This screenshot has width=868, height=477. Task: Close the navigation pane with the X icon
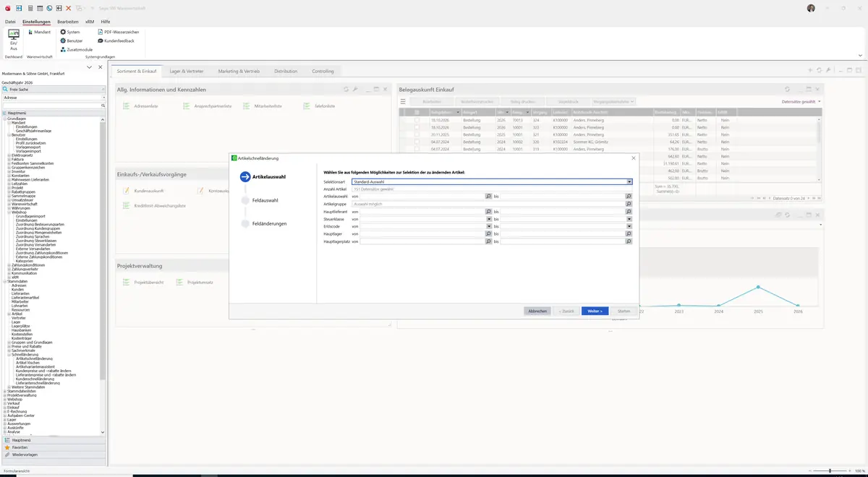tap(100, 67)
